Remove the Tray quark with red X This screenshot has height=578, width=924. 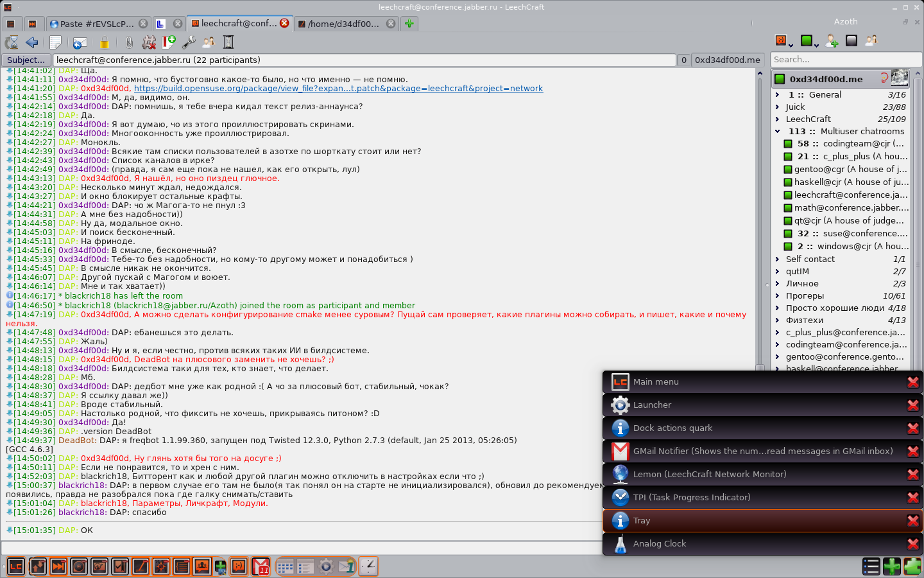click(x=912, y=521)
